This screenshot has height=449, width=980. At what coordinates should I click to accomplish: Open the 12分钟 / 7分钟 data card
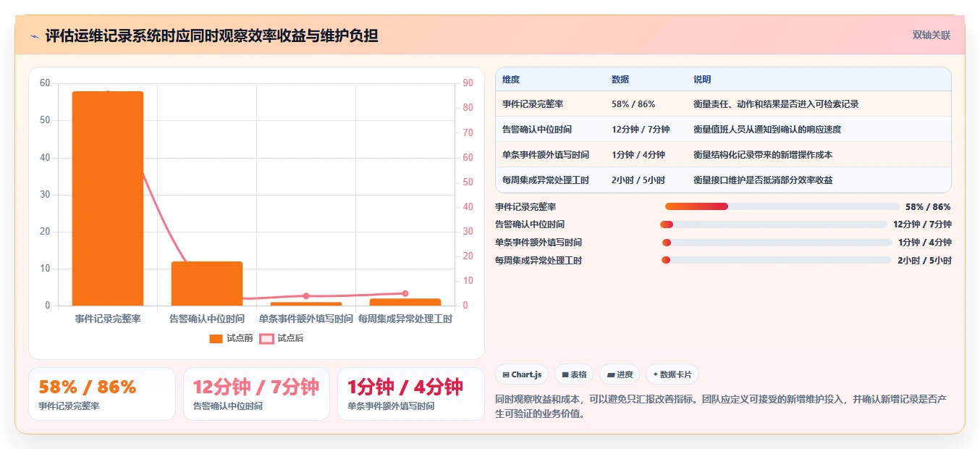pyautogui.click(x=256, y=394)
